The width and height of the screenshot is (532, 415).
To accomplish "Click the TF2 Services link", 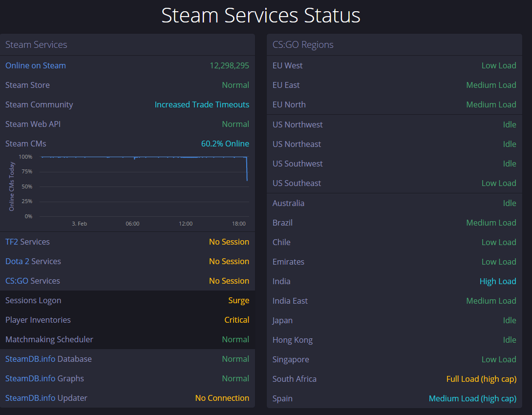I will (x=27, y=242).
